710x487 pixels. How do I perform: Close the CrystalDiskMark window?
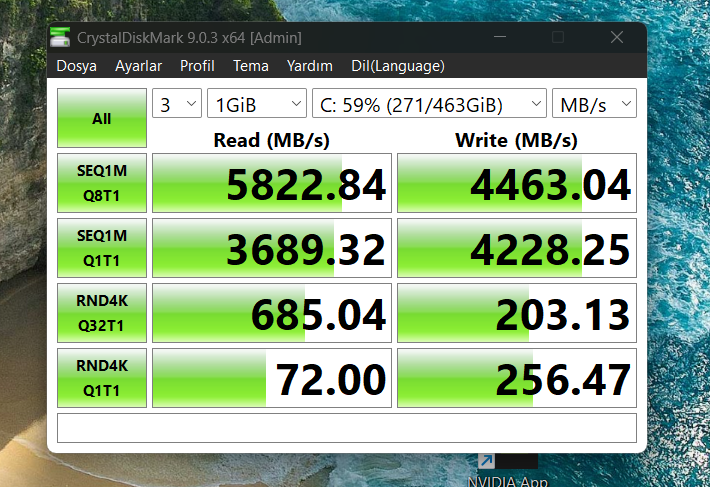coord(617,37)
